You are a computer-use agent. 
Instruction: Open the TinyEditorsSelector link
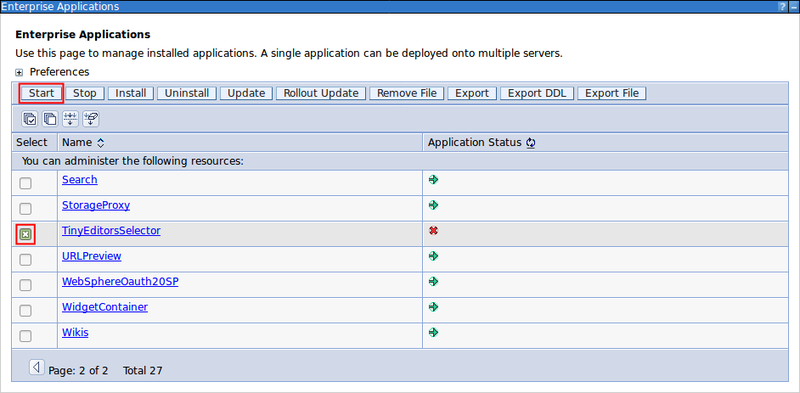[x=111, y=231]
